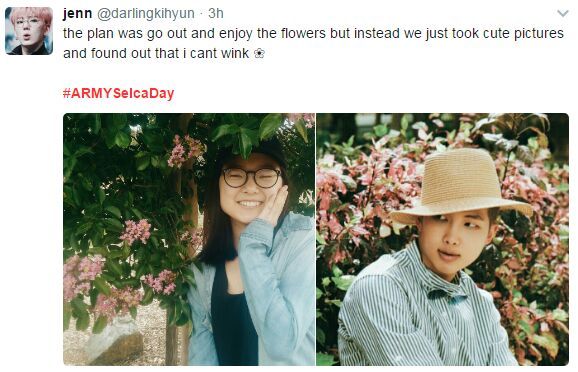Open jenn's profile picture avatar
578x372 pixels.
(29, 31)
